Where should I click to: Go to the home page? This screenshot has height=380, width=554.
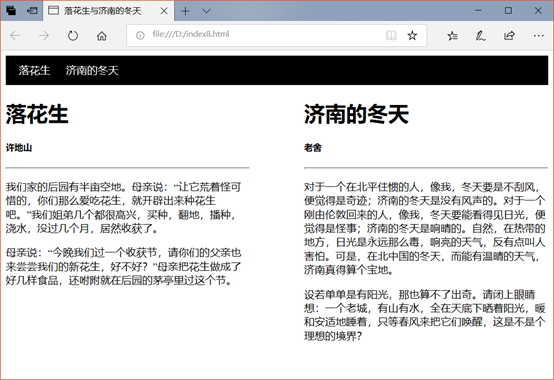(x=102, y=36)
